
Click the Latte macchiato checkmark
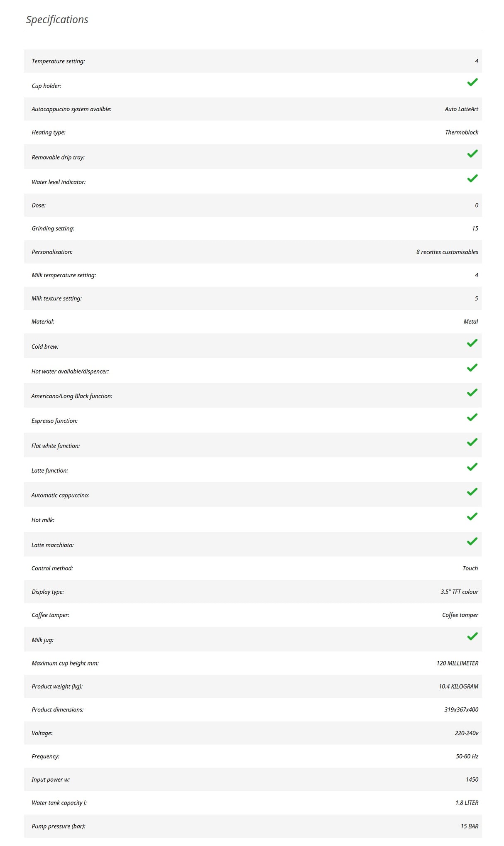pos(472,541)
